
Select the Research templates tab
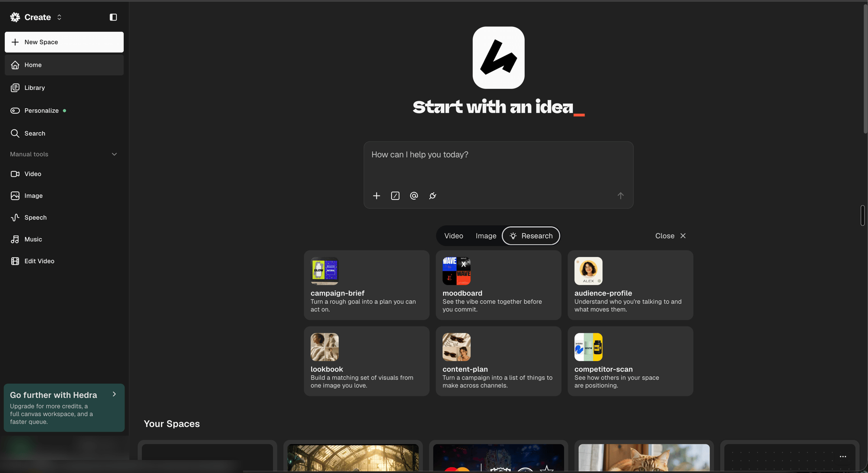point(531,236)
